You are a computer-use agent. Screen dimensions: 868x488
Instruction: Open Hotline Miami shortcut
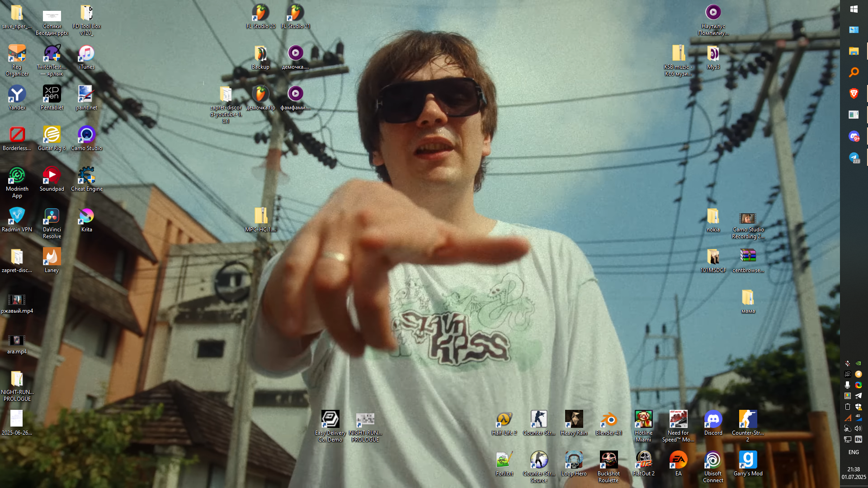point(643,420)
